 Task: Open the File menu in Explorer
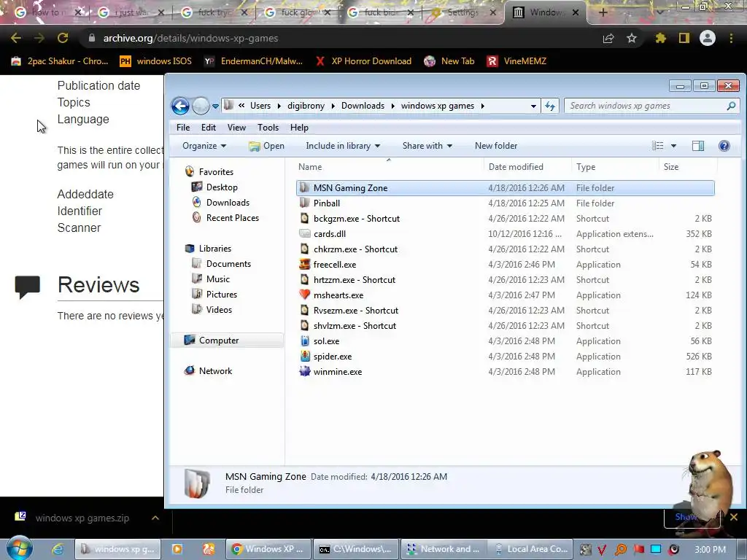click(x=183, y=127)
